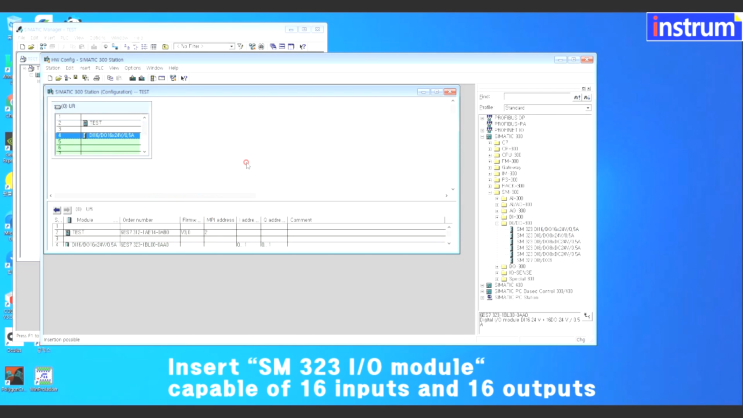The width and height of the screenshot is (743, 418).
Task: Open the Options menu in HW Config
Action: (133, 68)
